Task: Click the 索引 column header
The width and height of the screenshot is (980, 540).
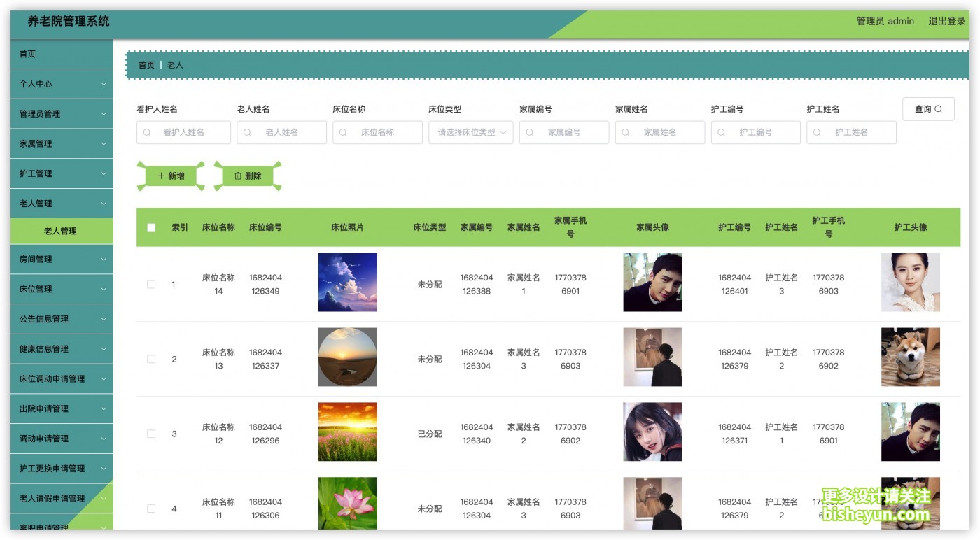Action: (x=180, y=227)
